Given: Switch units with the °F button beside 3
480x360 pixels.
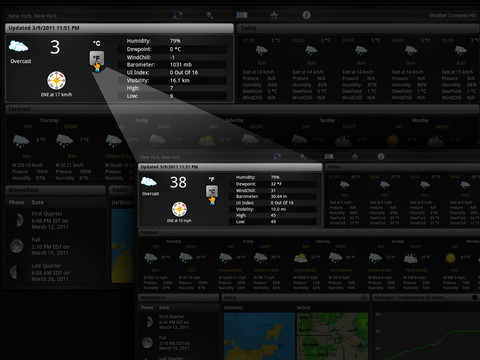Looking at the screenshot, I should click(x=97, y=58).
